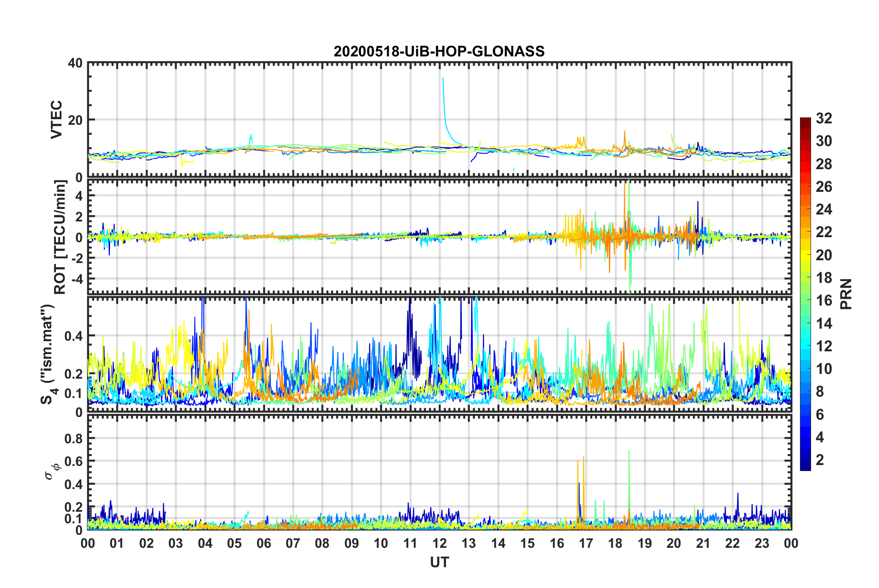879x588 pixels.
Task: Pick the dark blue bottom of the PRN colorbar
Action: [805, 465]
